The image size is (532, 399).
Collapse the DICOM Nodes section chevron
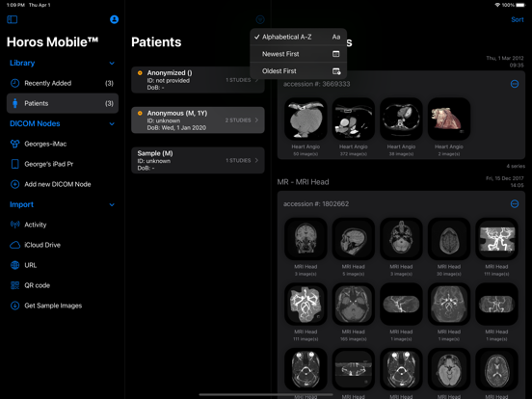[x=112, y=124]
